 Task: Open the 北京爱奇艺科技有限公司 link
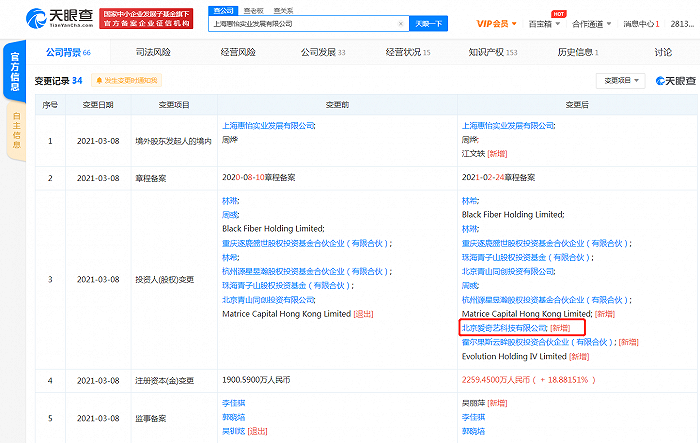click(x=504, y=327)
